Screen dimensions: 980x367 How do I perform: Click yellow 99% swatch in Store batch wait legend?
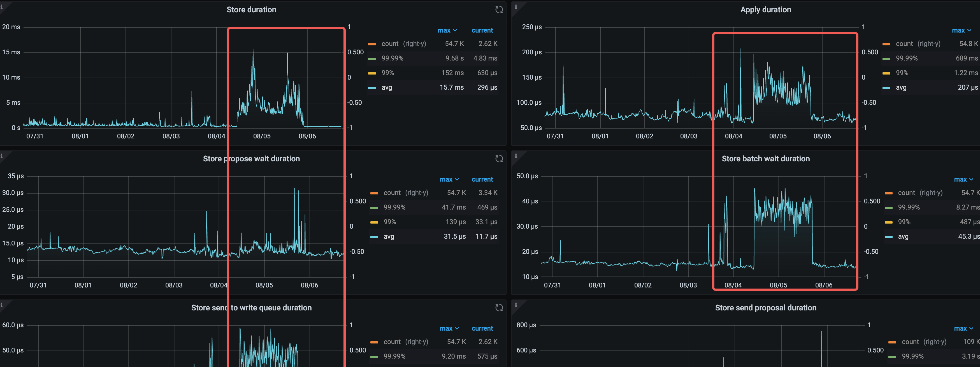point(889,222)
